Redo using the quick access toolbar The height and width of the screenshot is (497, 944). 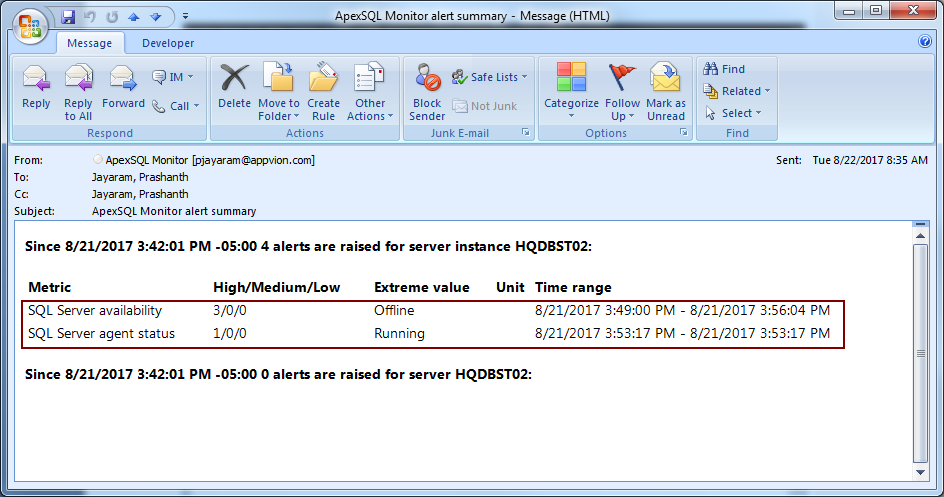pyautogui.click(x=112, y=17)
